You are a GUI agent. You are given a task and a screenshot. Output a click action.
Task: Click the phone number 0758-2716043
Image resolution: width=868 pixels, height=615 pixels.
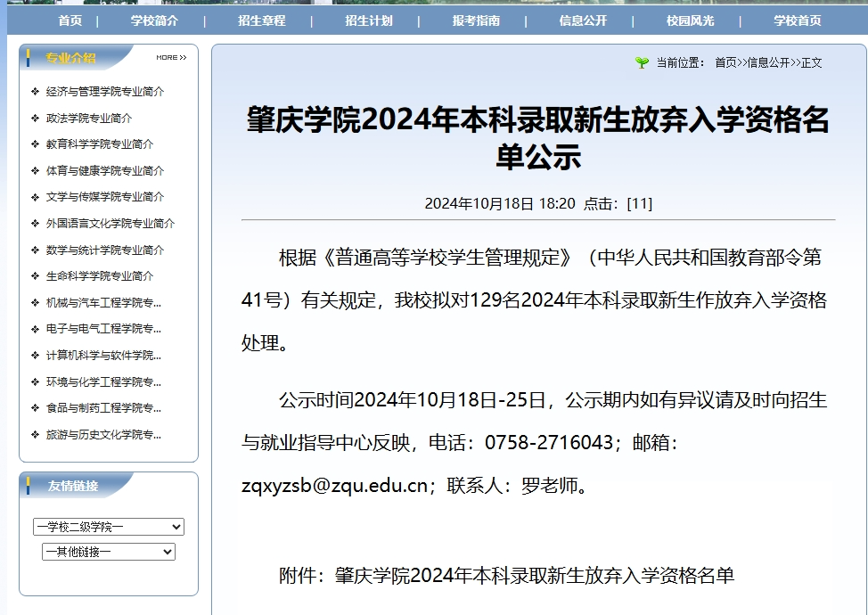click(x=549, y=443)
